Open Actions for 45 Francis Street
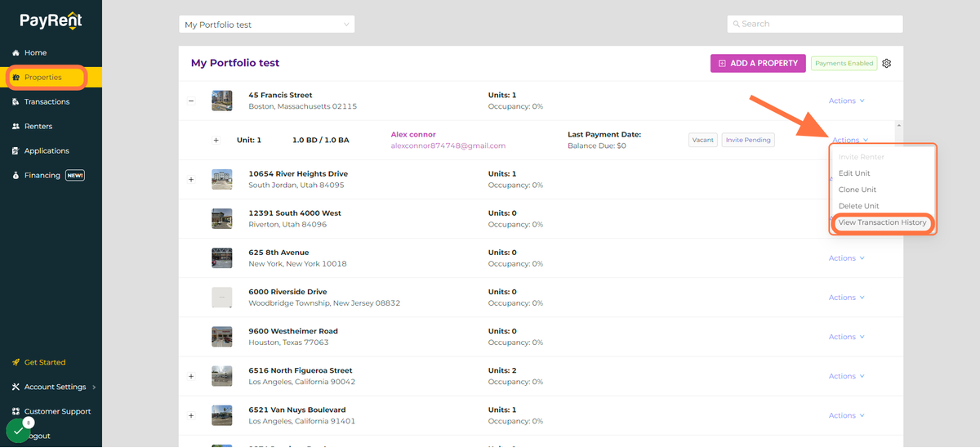The height and width of the screenshot is (448, 980). pos(846,101)
